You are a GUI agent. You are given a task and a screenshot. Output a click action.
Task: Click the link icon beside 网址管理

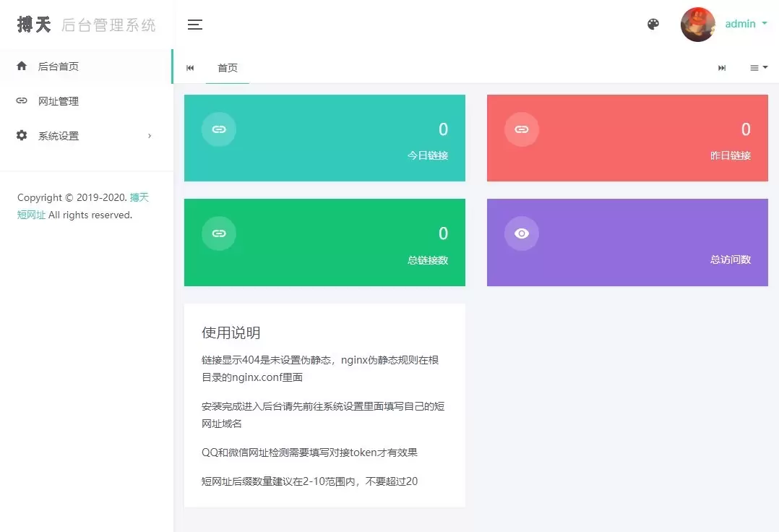point(22,101)
